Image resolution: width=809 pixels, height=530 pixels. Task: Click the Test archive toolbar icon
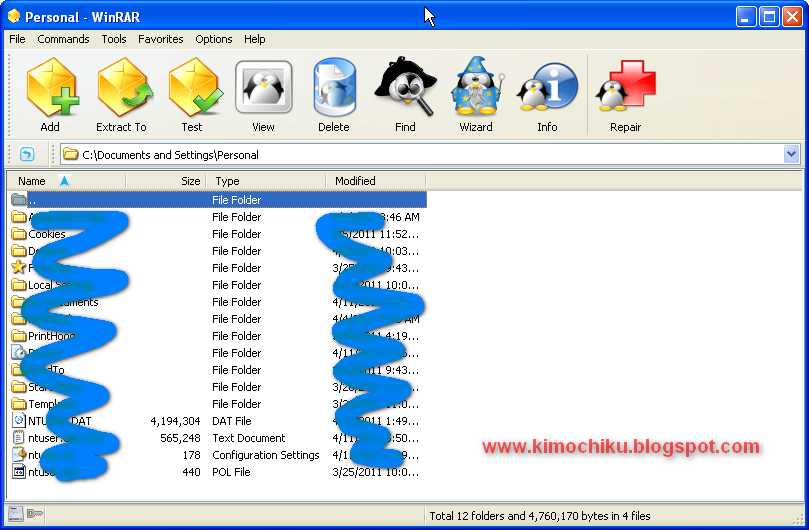tap(195, 88)
